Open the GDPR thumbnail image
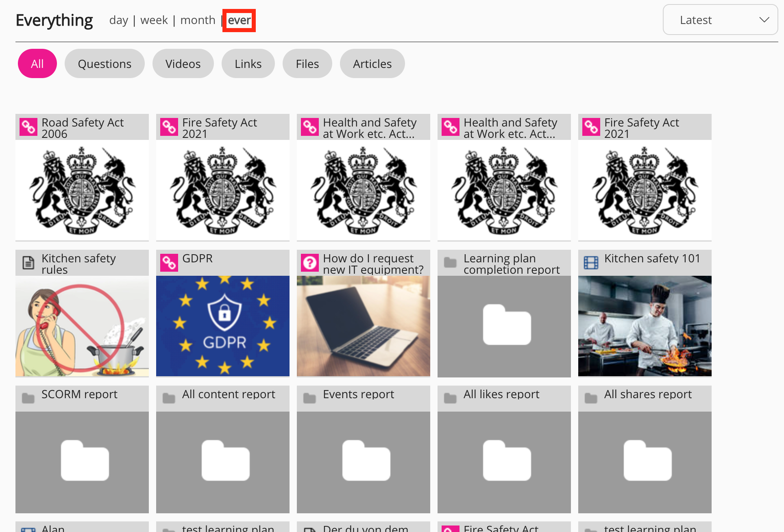784x532 pixels. pyautogui.click(x=223, y=326)
